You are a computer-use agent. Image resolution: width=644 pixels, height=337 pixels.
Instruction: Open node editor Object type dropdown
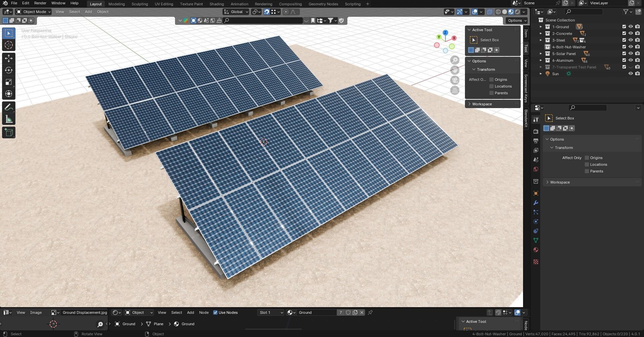pyautogui.click(x=139, y=312)
